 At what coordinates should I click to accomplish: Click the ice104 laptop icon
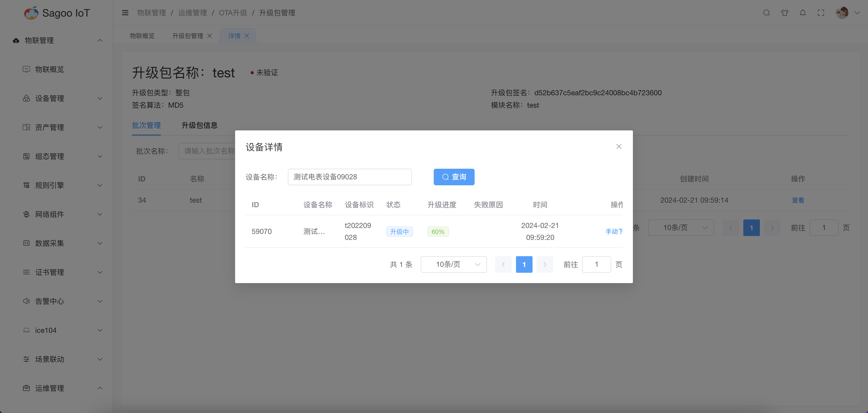tap(26, 330)
